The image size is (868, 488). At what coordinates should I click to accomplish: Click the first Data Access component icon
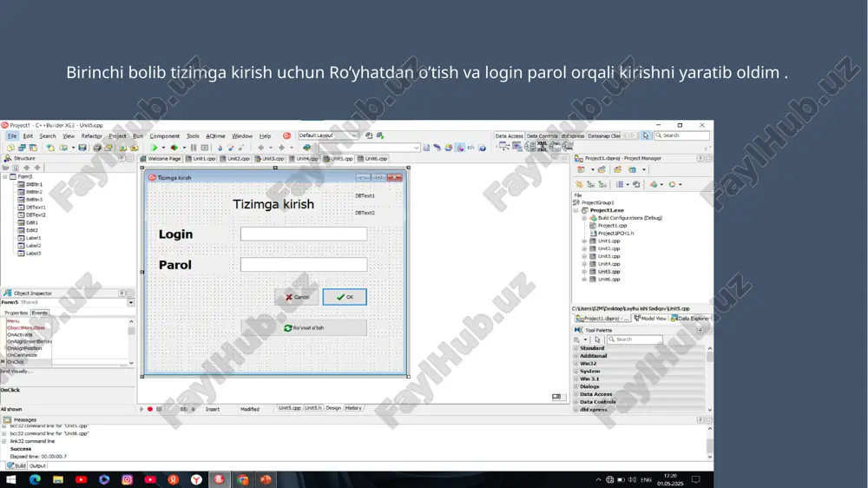tap(503, 146)
